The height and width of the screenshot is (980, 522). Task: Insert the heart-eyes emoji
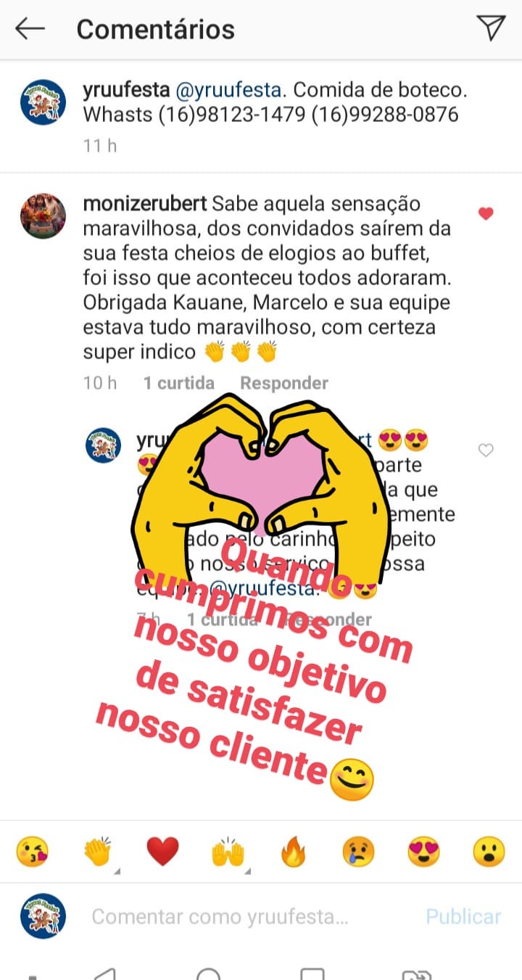423,852
